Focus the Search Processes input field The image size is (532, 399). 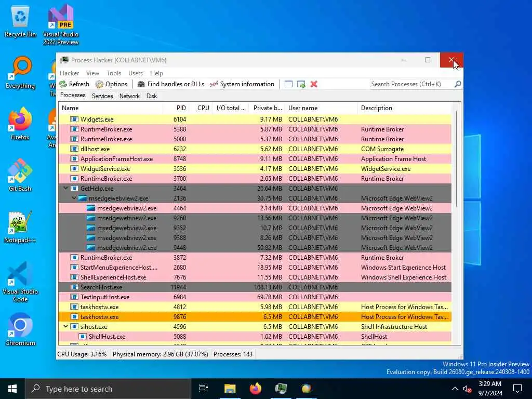412,84
